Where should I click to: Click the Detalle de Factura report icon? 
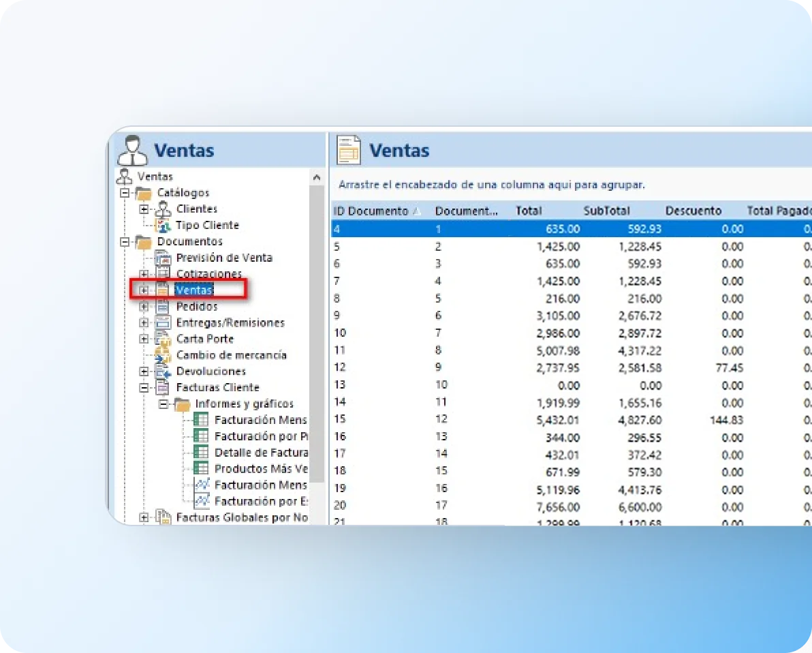click(x=201, y=452)
